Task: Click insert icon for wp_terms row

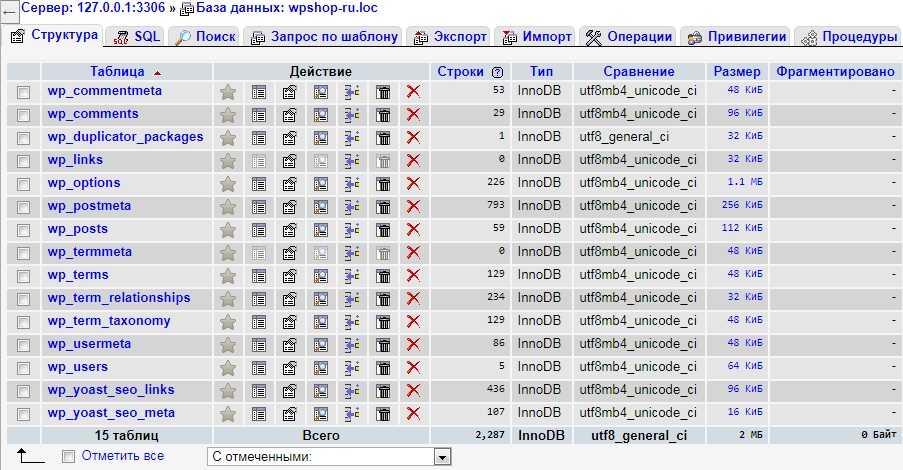Action: 352,275
